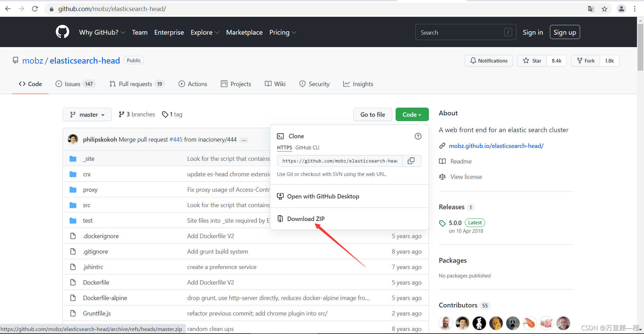This screenshot has width=644, height=334.
Task: Expand the Why GitHub? menu
Action: click(x=102, y=32)
